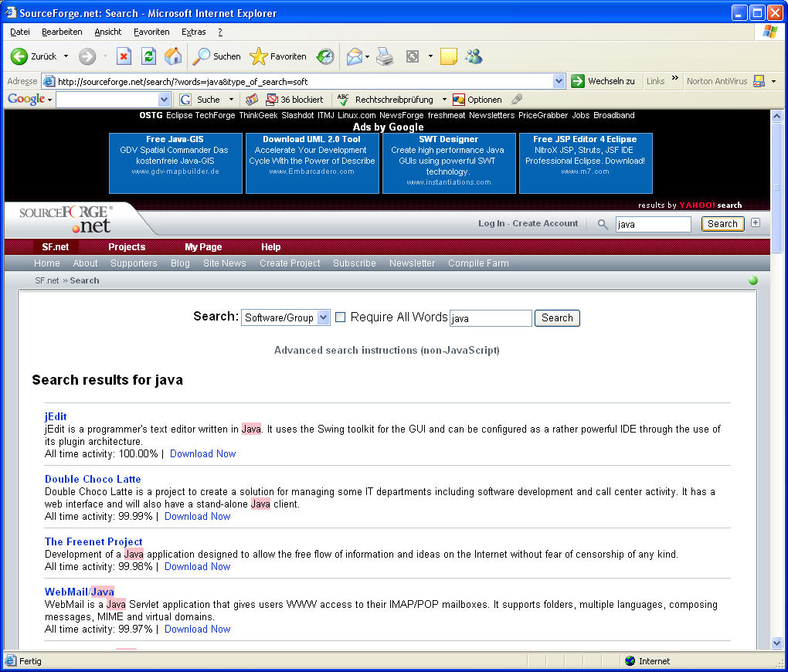The height and width of the screenshot is (672, 788).
Task: Click the Google toolbar Optionen button
Action: tap(477, 100)
